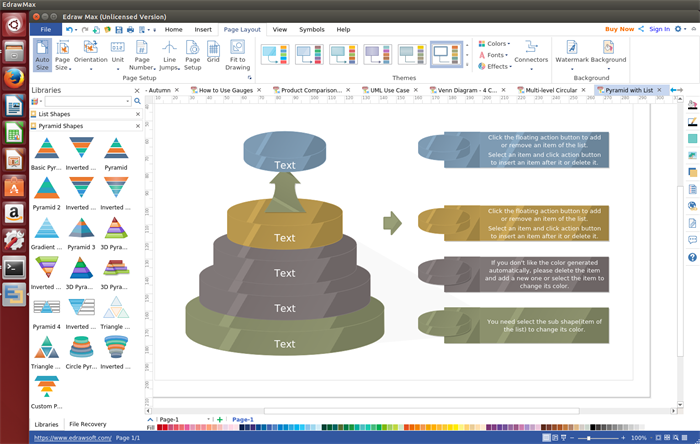Open the Background dropdown
This screenshot has width=700, height=444.
click(607, 53)
